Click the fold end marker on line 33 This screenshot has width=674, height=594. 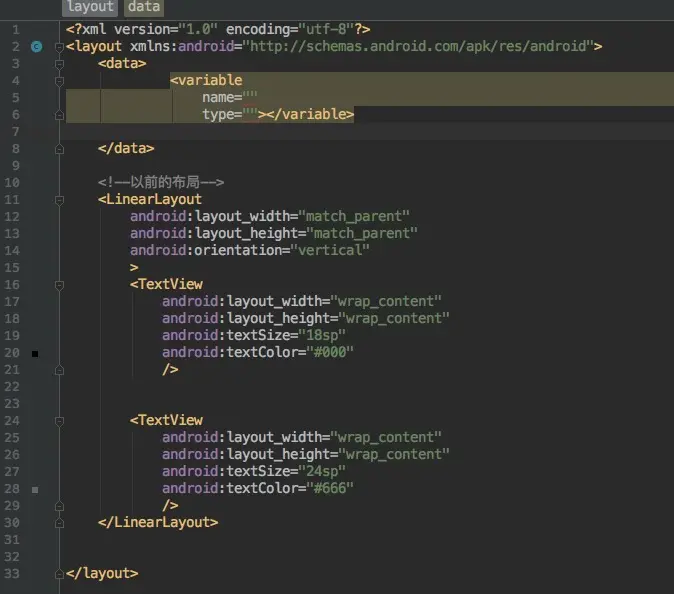pos(60,574)
